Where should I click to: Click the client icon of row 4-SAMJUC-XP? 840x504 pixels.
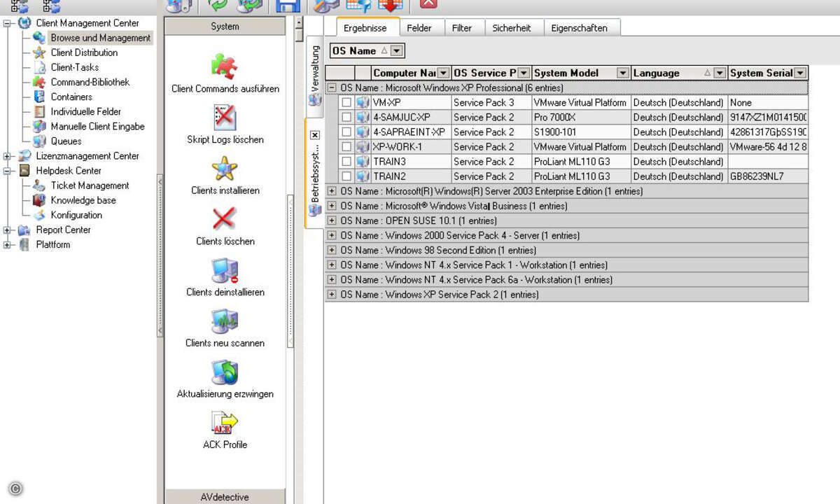pos(363,117)
